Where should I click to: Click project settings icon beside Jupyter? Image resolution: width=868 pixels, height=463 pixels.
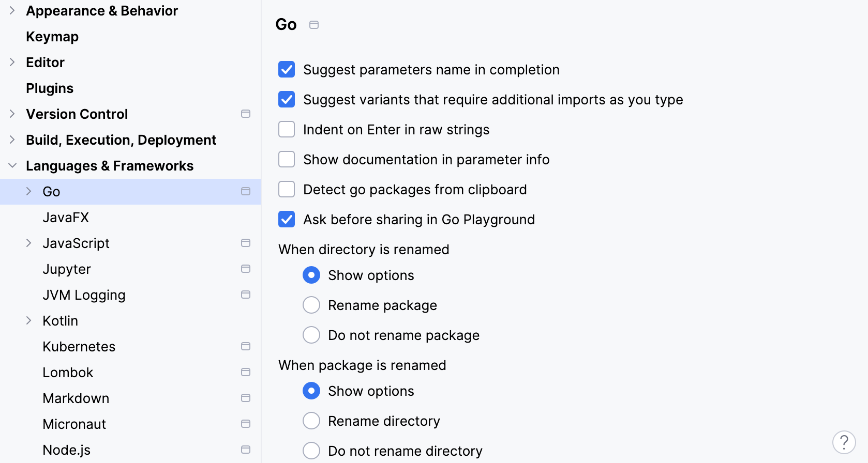click(246, 269)
